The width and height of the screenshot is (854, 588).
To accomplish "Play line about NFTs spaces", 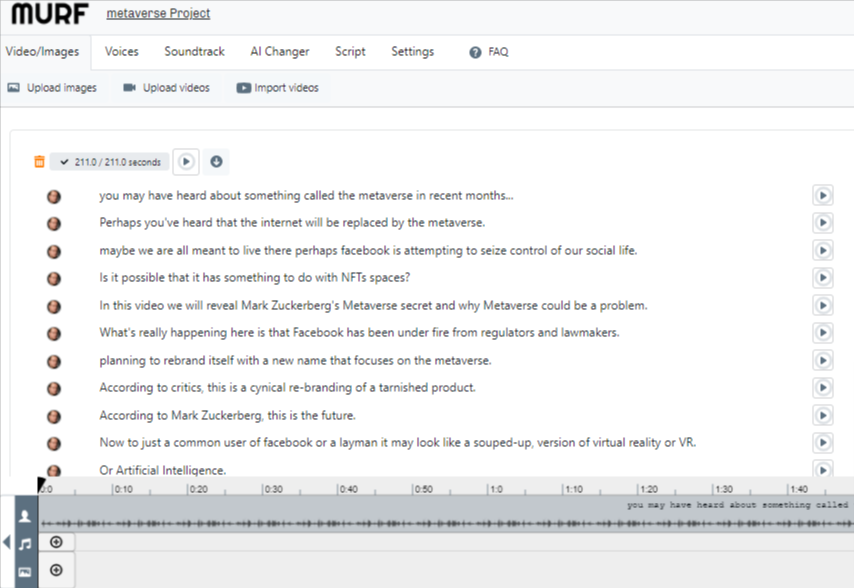I will pyautogui.click(x=822, y=278).
